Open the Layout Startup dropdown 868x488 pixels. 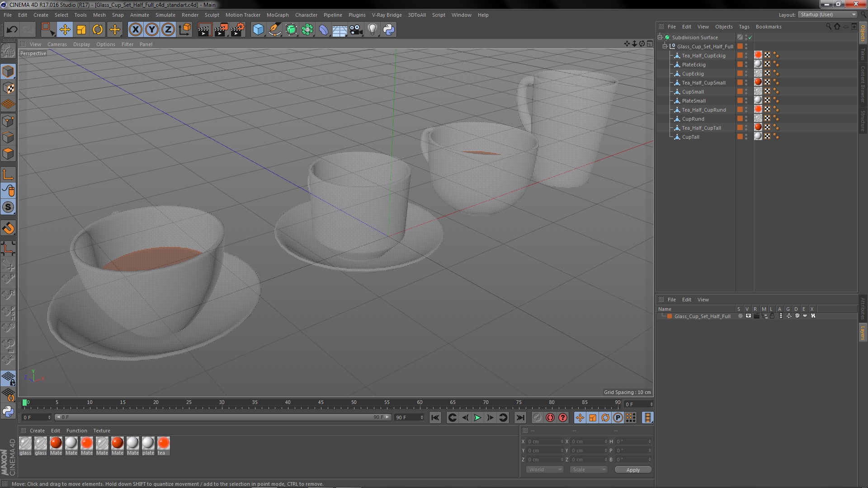click(828, 14)
